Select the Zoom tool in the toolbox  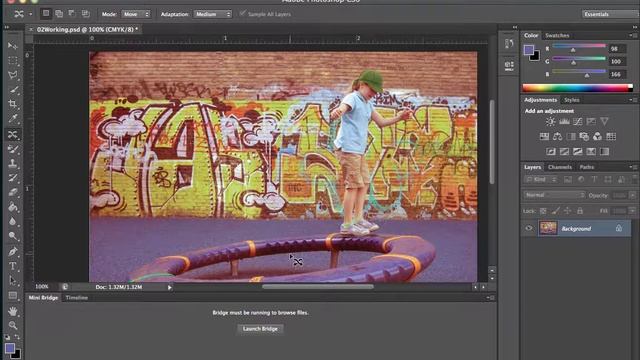click(13, 325)
